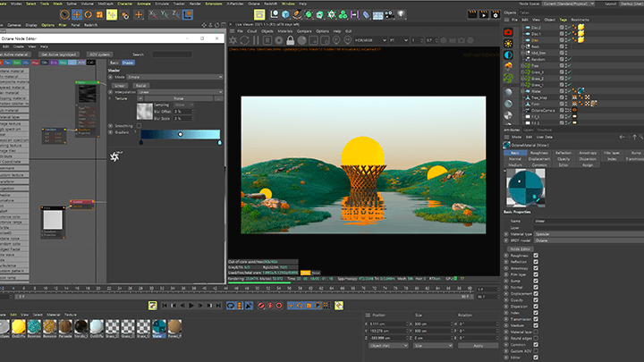
Task: Add a light object from toolbar
Action: [402, 15]
